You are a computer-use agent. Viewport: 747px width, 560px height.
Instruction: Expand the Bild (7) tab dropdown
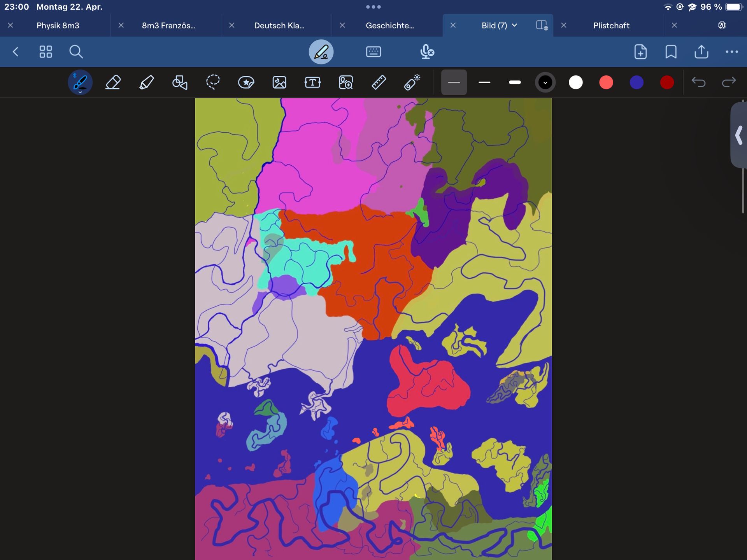(x=514, y=25)
